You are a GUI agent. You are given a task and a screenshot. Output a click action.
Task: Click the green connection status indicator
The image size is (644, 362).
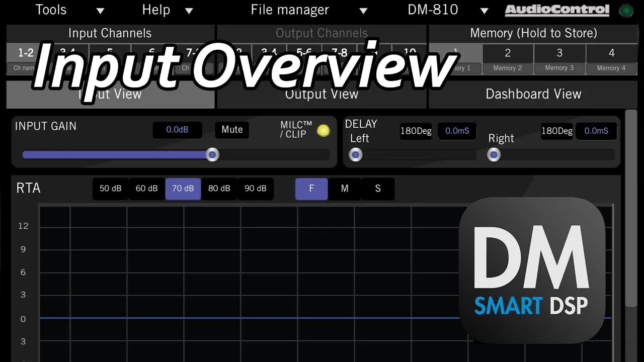626,11
